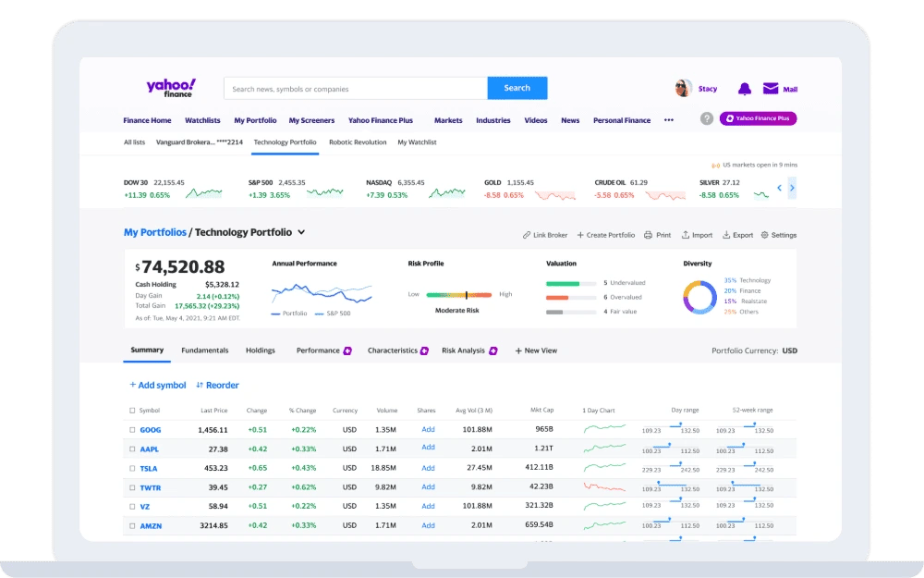
Task: Click the Print printer icon
Action: click(x=648, y=235)
